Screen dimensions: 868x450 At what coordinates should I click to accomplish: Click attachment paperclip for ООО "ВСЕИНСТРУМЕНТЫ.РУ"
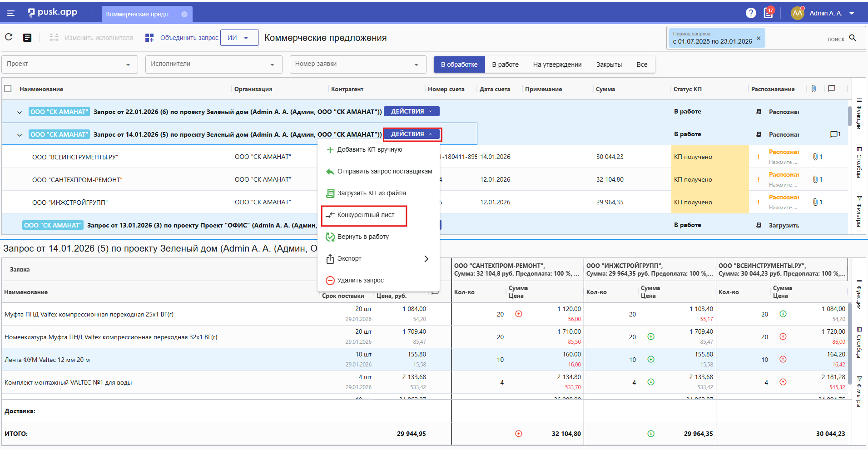[816, 157]
